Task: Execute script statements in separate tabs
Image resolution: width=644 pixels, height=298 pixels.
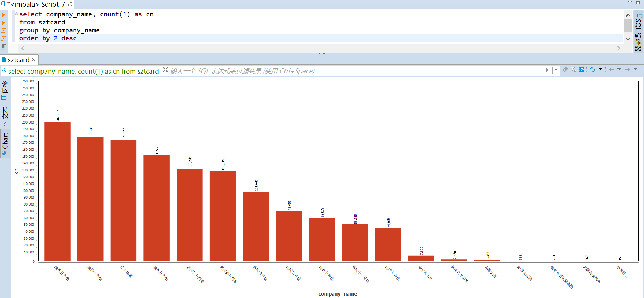Action: point(3,38)
